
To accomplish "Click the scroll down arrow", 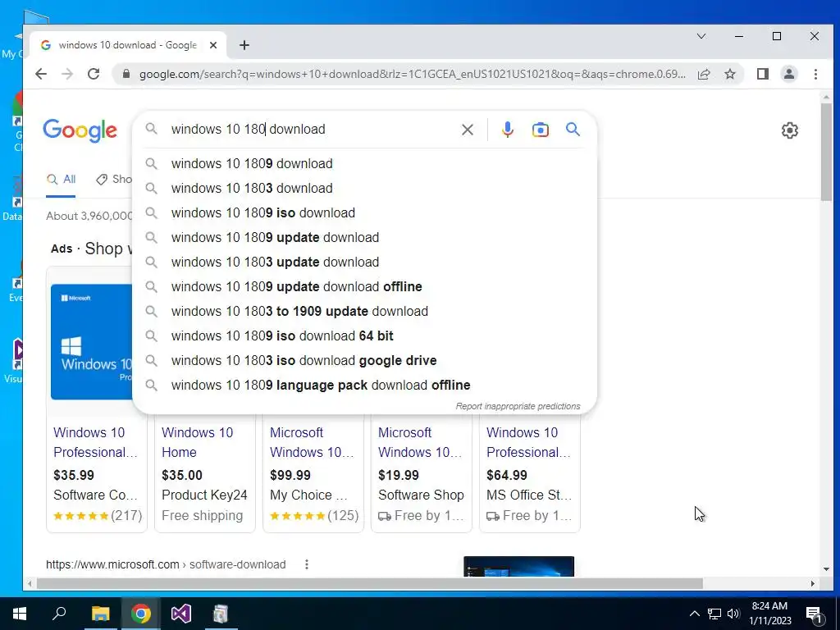I will [x=825, y=569].
